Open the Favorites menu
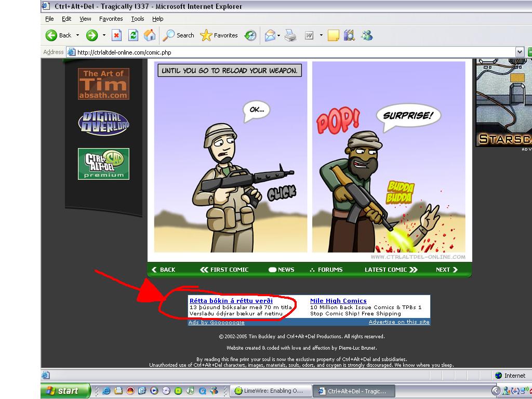532x399 pixels. (x=111, y=19)
